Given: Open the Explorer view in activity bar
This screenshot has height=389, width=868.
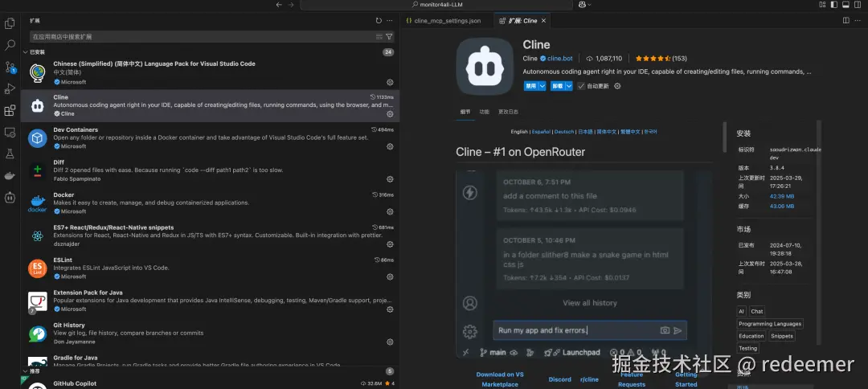Looking at the screenshot, I should [x=10, y=23].
